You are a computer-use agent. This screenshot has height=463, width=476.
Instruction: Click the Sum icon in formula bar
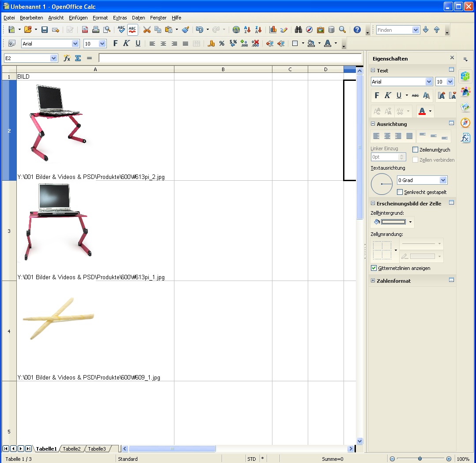click(78, 58)
